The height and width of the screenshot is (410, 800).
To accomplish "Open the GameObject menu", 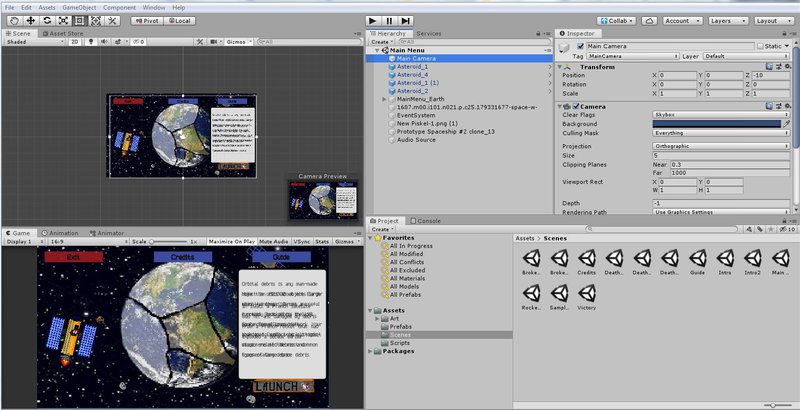I will point(78,7).
